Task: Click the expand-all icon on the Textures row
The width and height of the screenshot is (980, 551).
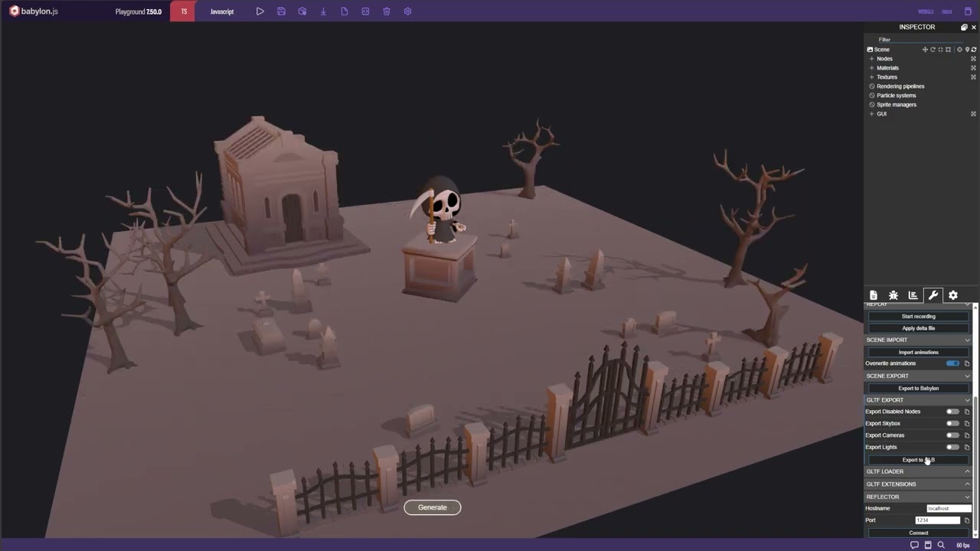Action: click(x=974, y=77)
